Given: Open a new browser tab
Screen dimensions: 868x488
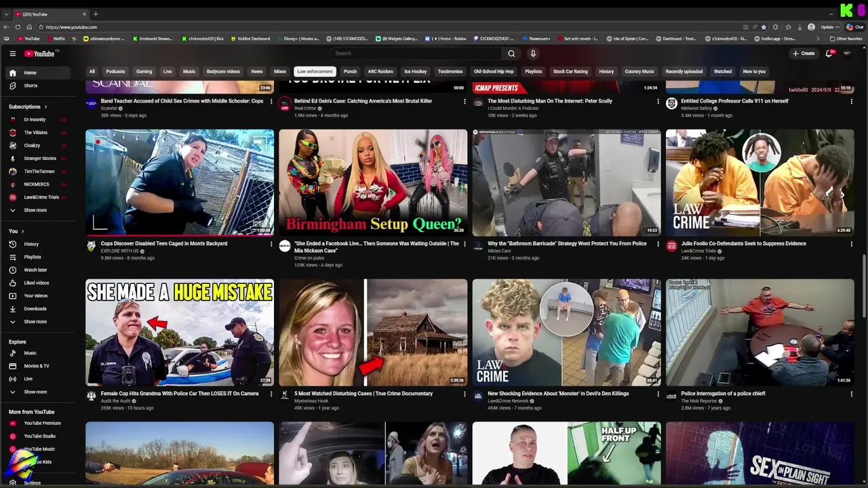Looking at the screenshot, I should tap(96, 14).
